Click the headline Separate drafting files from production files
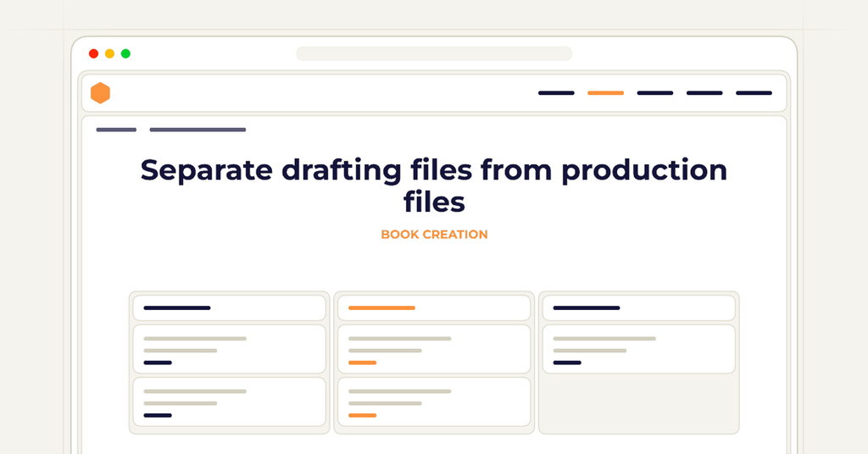This screenshot has width=868, height=454. (x=434, y=185)
